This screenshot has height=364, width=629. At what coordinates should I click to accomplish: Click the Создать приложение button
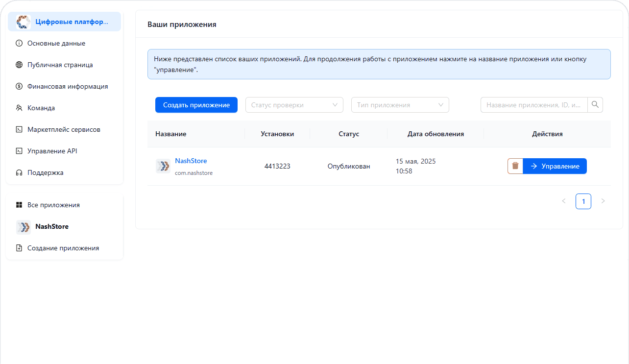pos(196,105)
